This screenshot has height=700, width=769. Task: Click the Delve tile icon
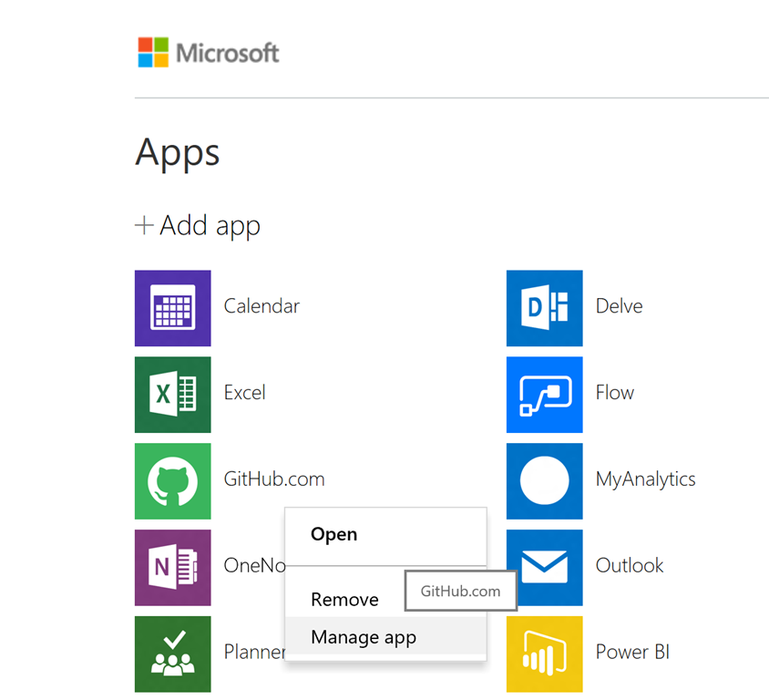[544, 308]
